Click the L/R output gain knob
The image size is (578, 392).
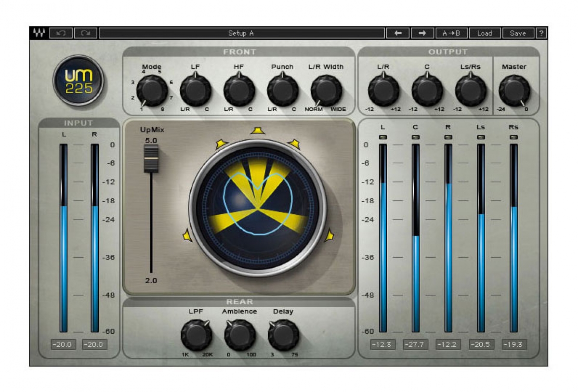tap(383, 91)
